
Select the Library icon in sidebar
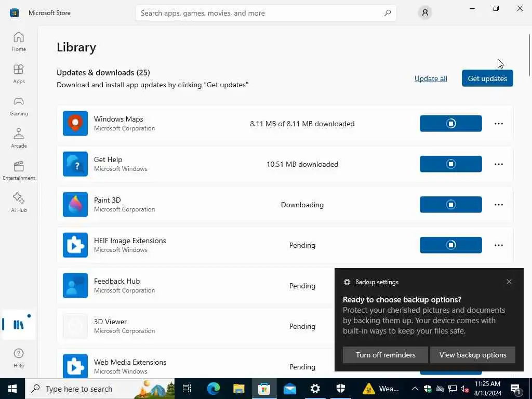click(x=19, y=325)
